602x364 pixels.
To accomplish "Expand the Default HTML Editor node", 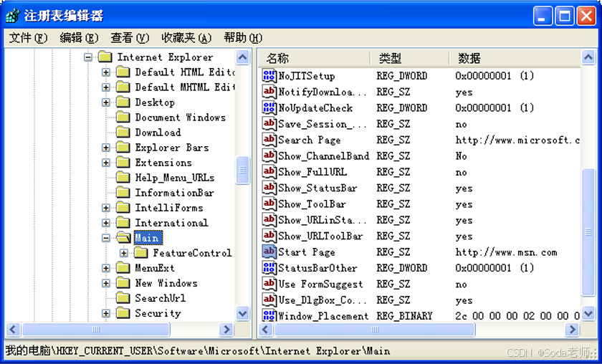I will tap(106, 72).
